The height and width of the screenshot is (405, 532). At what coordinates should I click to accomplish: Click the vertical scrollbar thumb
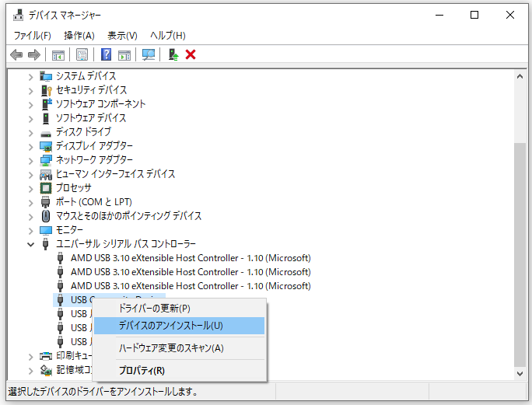[x=520, y=254]
